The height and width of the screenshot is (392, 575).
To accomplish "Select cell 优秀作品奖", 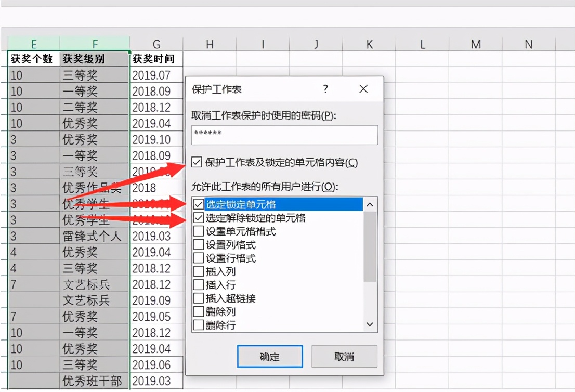I will pos(95,187).
